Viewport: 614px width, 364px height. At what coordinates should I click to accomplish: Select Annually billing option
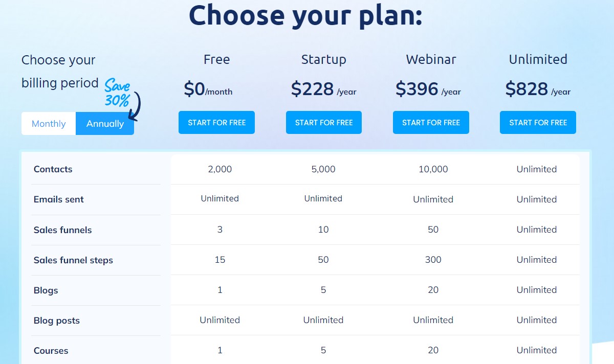105,124
